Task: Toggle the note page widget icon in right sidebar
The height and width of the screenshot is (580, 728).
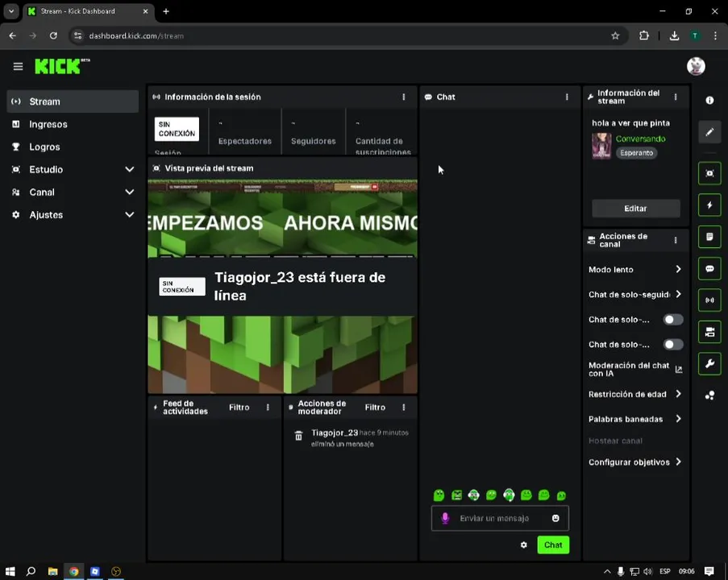Action: [x=709, y=237]
